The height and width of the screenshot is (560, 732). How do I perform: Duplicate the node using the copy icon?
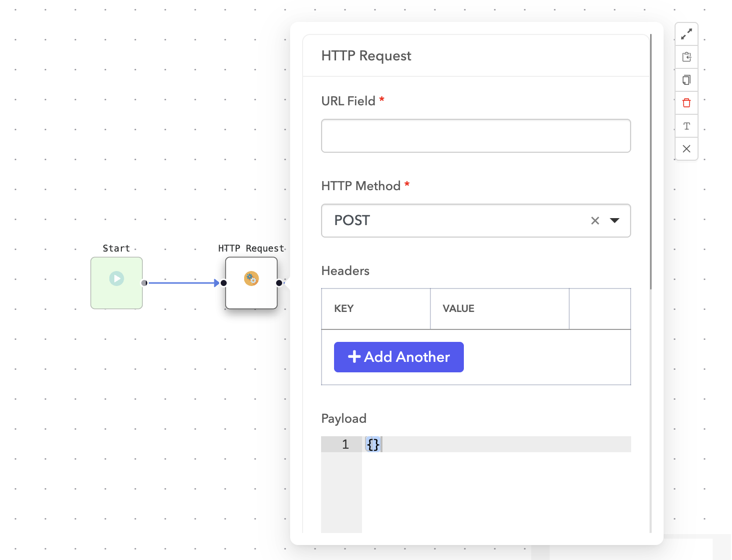pyautogui.click(x=687, y=80)
